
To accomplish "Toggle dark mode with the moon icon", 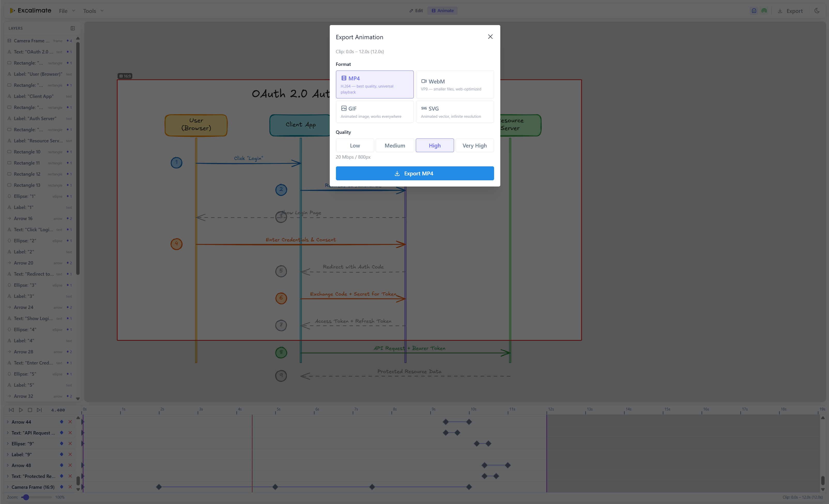I will tap(817, 11).
